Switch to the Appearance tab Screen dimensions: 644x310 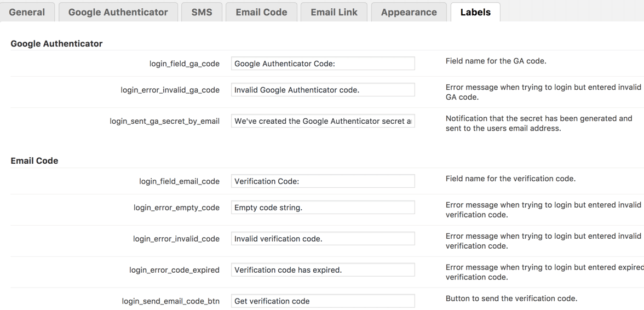click(409, 12)
